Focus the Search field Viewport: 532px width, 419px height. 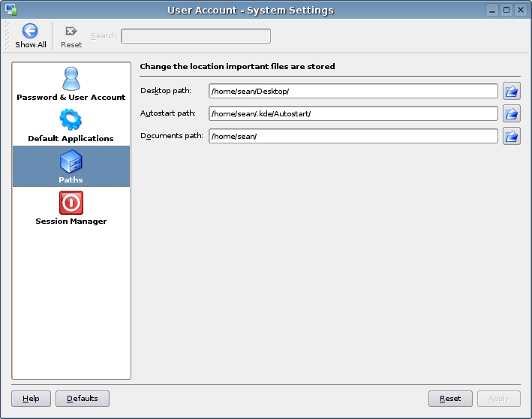[196, 36]
